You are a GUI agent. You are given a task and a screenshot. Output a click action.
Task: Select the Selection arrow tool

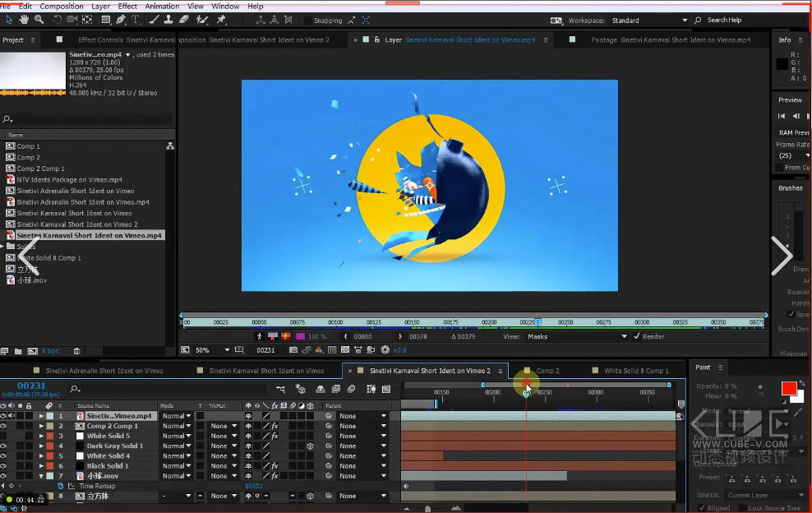(x=9, y=20)
